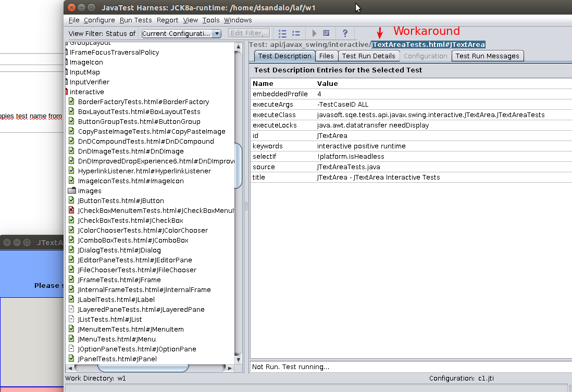
Task: Click the second list icon in the toolbar
Action: (296, 33)
